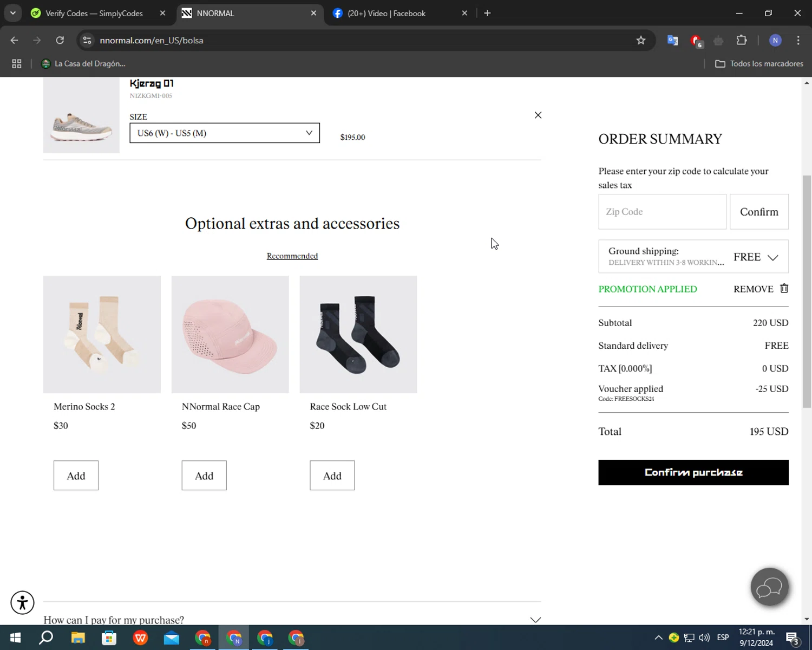
Task: Open the tab search dropdown arrow
Action: coord(13,13)
